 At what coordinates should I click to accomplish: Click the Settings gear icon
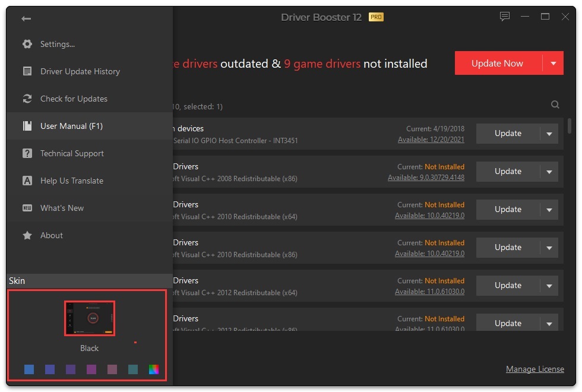[x=27, y=44]
